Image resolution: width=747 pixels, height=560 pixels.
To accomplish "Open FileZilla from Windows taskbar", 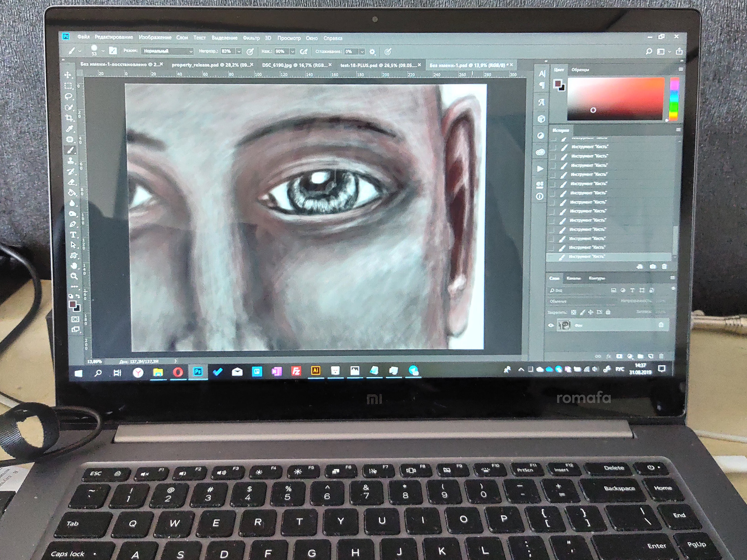I will point(296,371).
